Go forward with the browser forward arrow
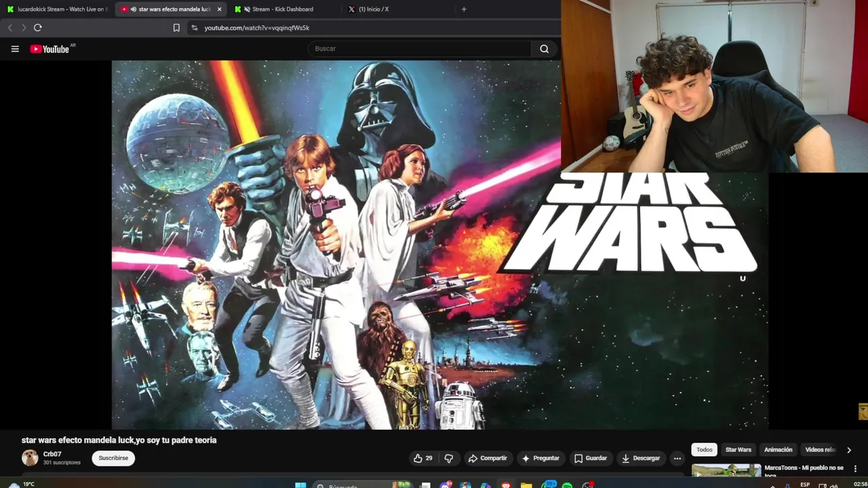The height and width of the screenshot is (488, 868). (x=23, y=28)
